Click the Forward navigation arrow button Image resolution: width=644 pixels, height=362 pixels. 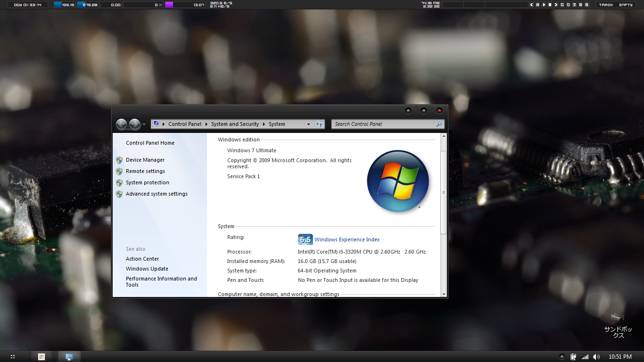134,124
